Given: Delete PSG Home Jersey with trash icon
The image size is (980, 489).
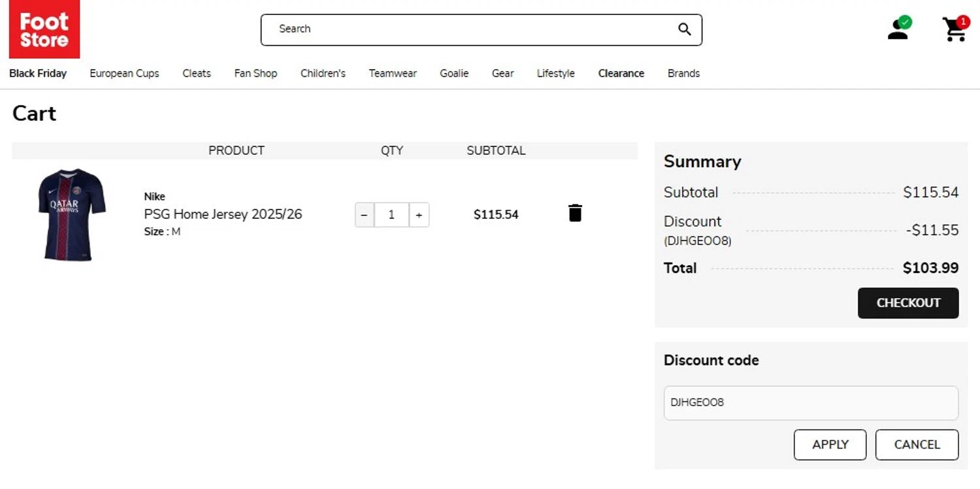Looking at the screenshot, I should 575,213.
